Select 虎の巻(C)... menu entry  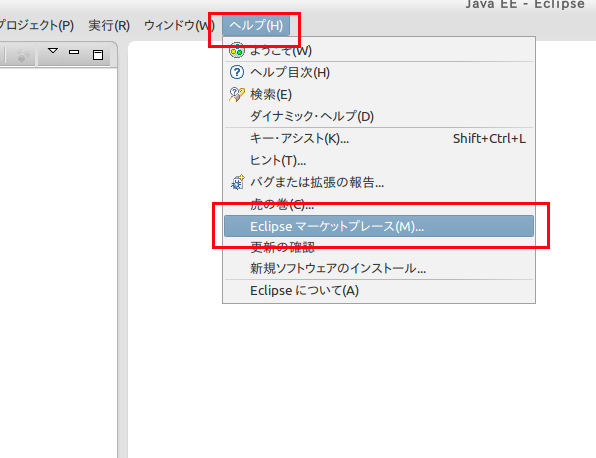click(x=379, y=204)
